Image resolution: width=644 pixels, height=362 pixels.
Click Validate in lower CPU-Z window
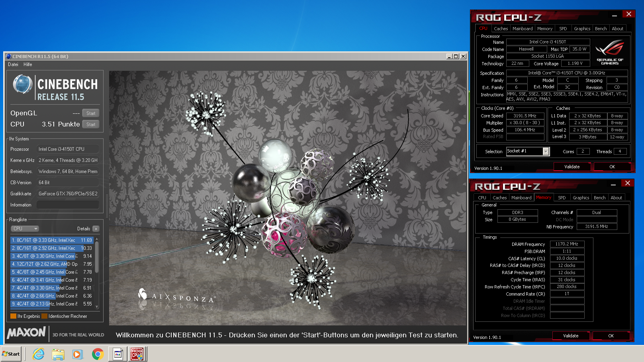click(571, 336)
